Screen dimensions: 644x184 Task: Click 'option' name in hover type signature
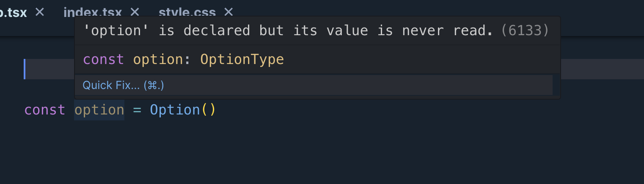click(158, 59)
